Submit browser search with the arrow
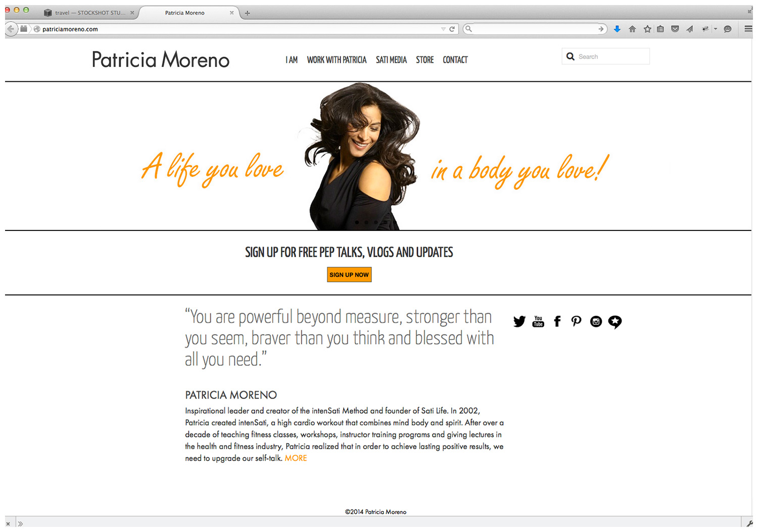 (x=601, y=29)
